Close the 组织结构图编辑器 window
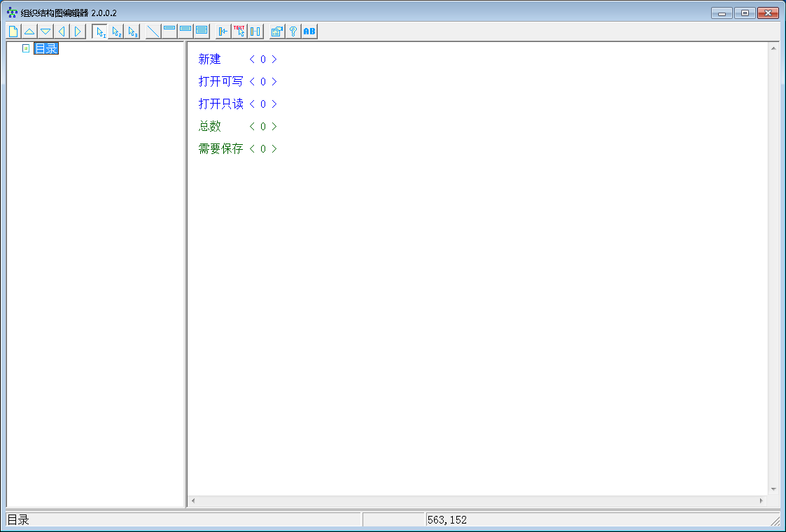 pyautogui.click(x=768, y=13)
